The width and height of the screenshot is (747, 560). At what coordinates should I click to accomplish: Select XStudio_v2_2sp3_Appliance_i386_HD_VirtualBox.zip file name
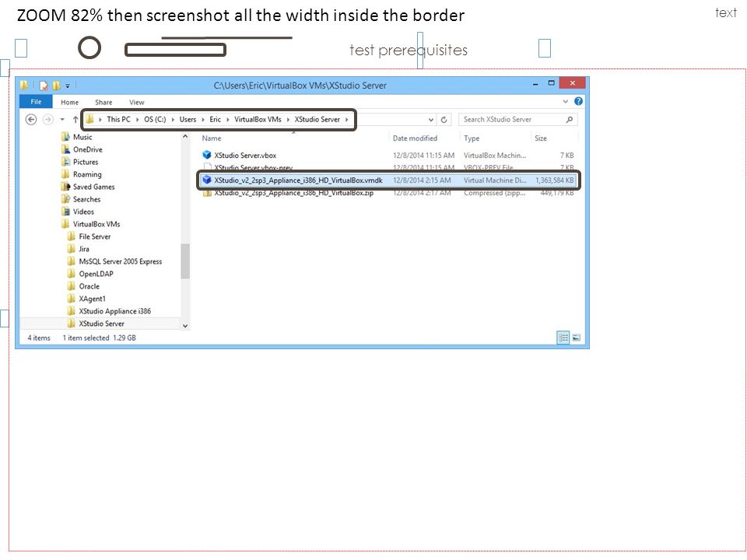pyautogui.click(x=294, y=193)
